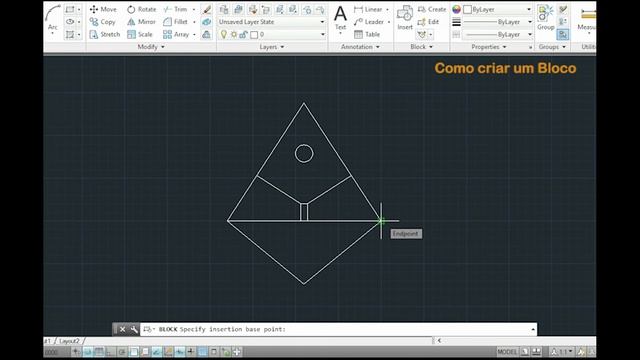The width and height of the screenshot is (640, 360).
Task: Click the Copy tool
Action: click(103, 22)
